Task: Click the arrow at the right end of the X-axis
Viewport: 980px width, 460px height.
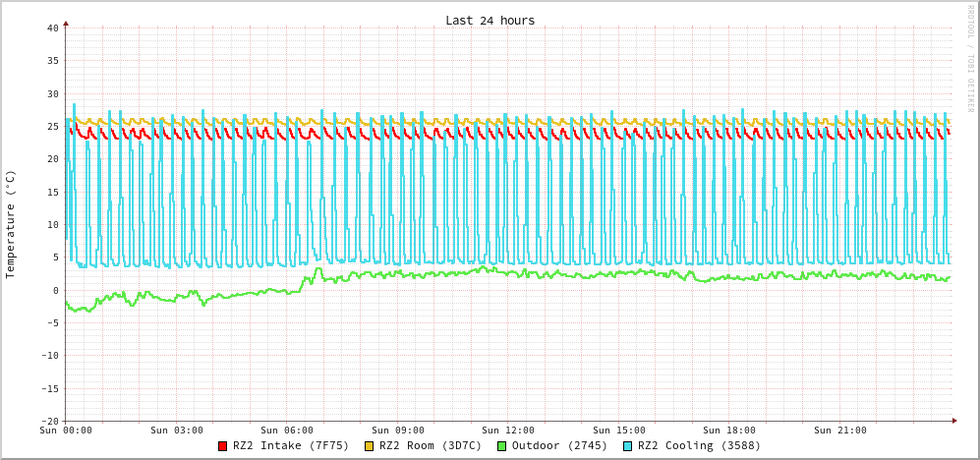Action: (953, 421)
